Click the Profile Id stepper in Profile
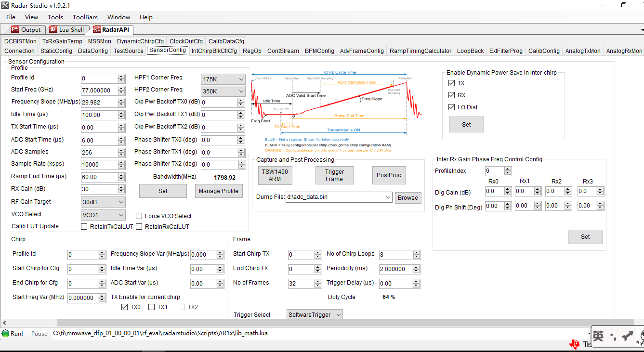The width and height of the screenshot is (644, 352). pyautogui.click(x=121, y=78)
